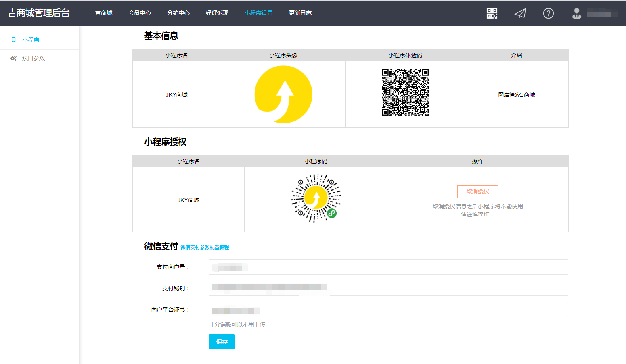Click the yellow 小程序头像 avatar image
This screenshot has width=626, height=364.
point(283,94)
